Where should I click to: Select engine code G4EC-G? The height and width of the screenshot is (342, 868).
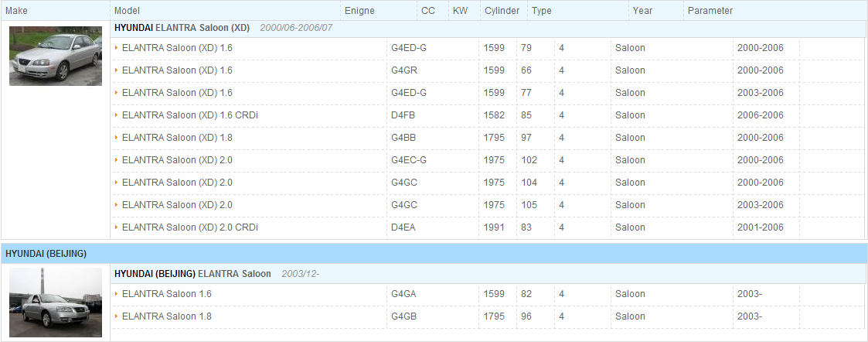[409, 160]
